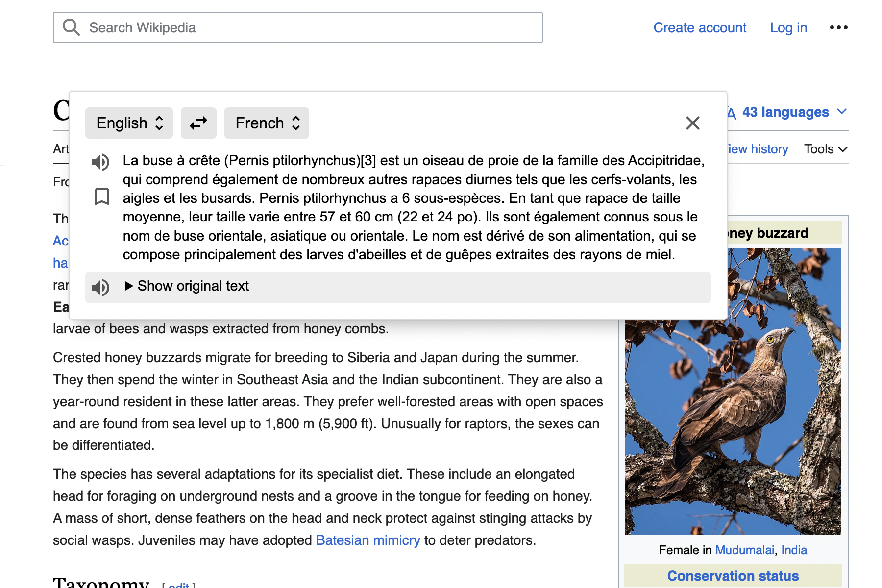Click the Log in link

point(788,27)
